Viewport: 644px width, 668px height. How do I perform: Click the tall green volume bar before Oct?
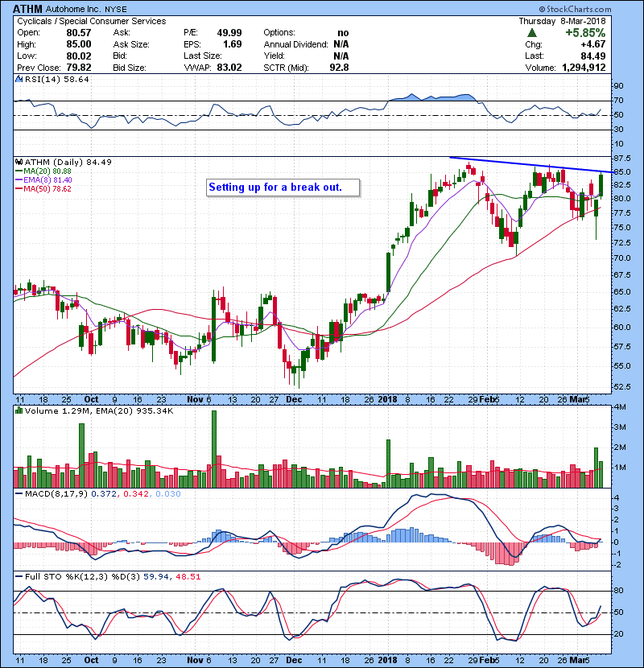point(82,456)
